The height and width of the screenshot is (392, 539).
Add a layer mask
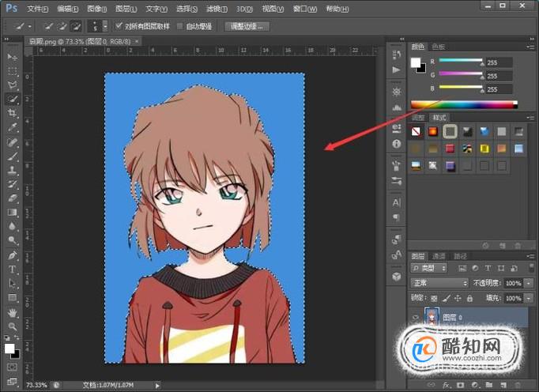tap(460, 385)
